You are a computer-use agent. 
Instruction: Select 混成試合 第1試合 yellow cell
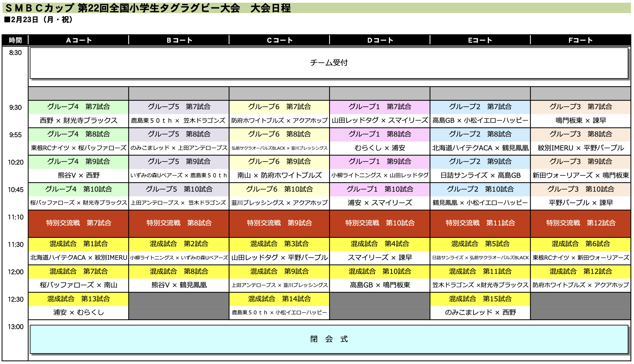tap(79, 244)
